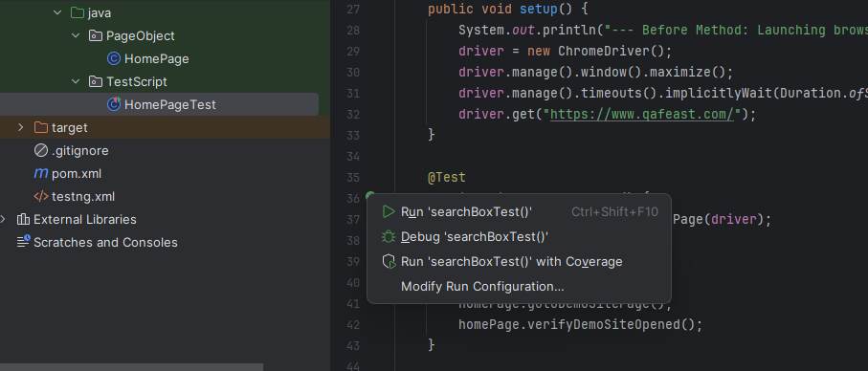Click the gutter run icon on line 36
The width and height of the screenshot is (868, 371).
tap(370, 196)
